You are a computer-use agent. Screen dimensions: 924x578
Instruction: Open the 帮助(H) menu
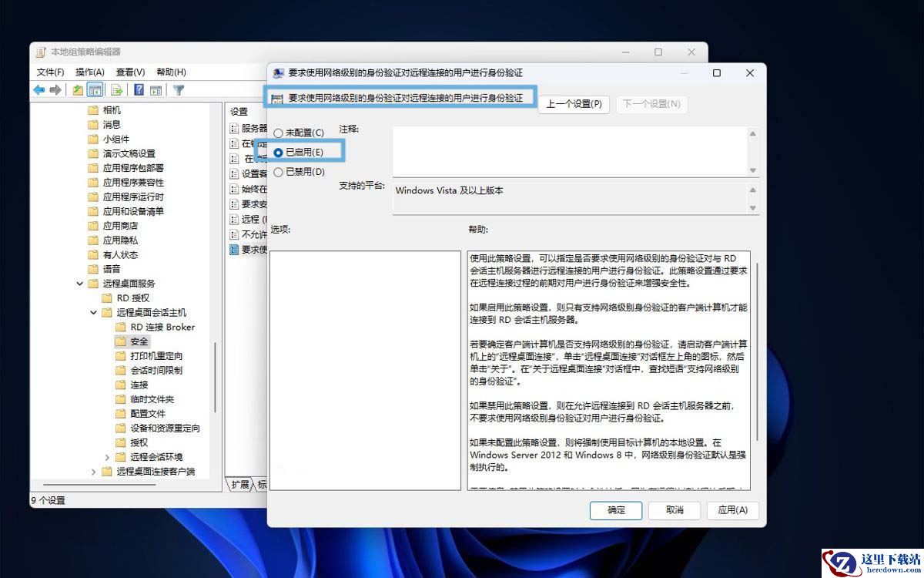171,72
